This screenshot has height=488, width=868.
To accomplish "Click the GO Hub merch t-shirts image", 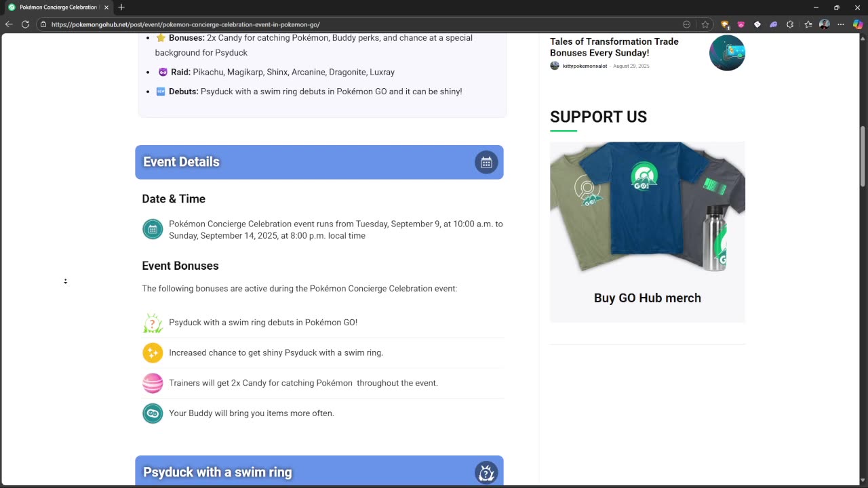I will [x=648, y=207].
